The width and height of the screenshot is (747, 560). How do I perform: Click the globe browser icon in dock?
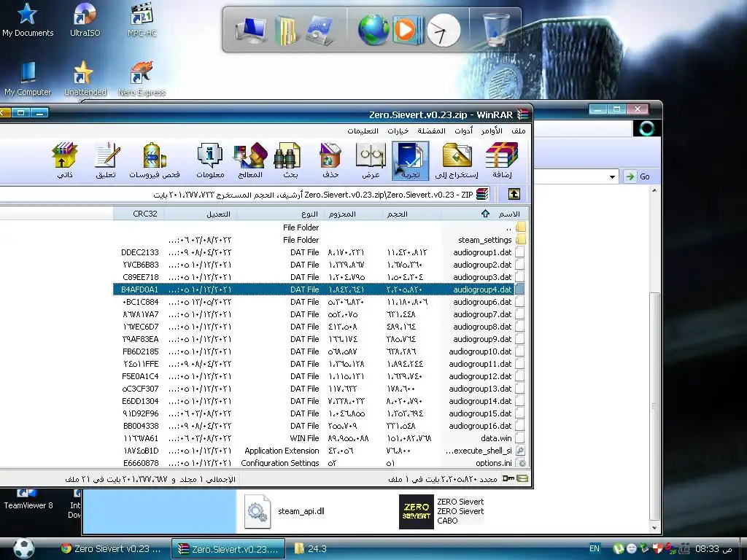point(373,29)
